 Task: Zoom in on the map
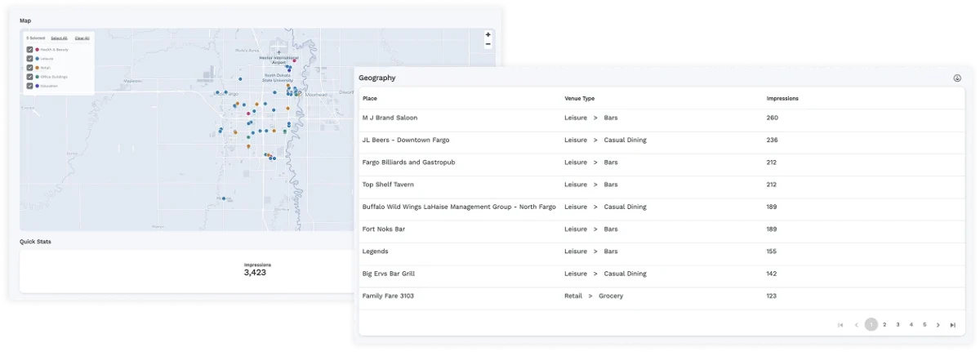[x=488, y=35]
